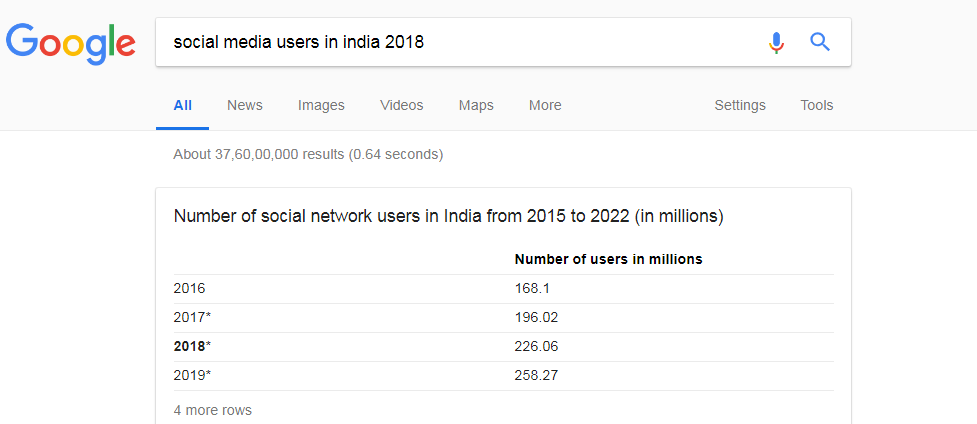
Task: Show search Tools options
Action: click(x=817, y=105)
